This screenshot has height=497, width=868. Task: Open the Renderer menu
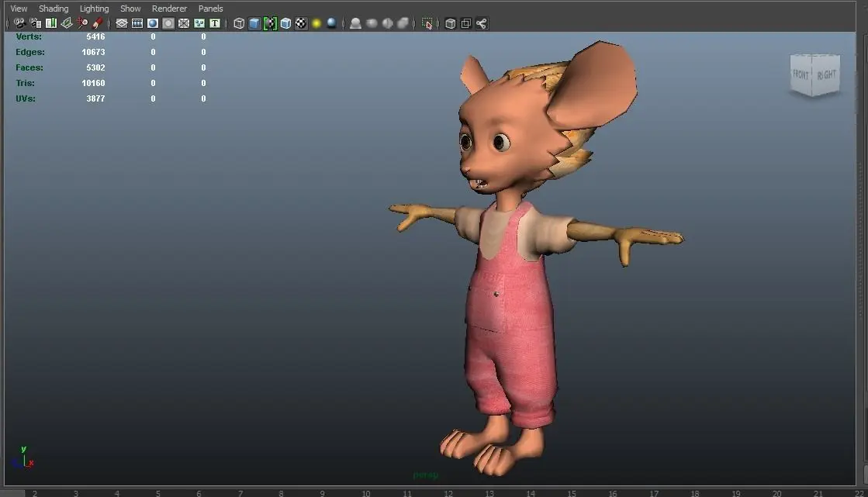click(x=169, y=9)
